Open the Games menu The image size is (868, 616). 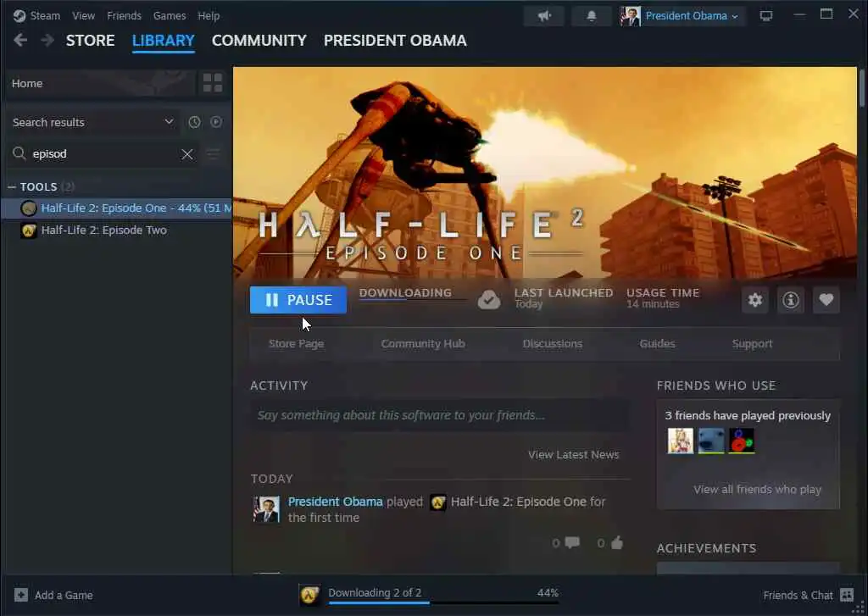pos(170,16)
